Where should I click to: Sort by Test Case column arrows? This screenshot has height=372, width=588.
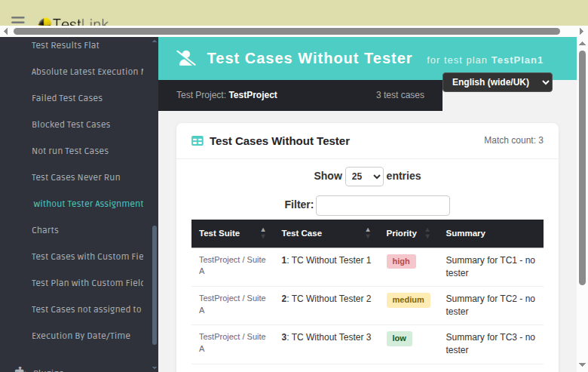coord(368,233)
